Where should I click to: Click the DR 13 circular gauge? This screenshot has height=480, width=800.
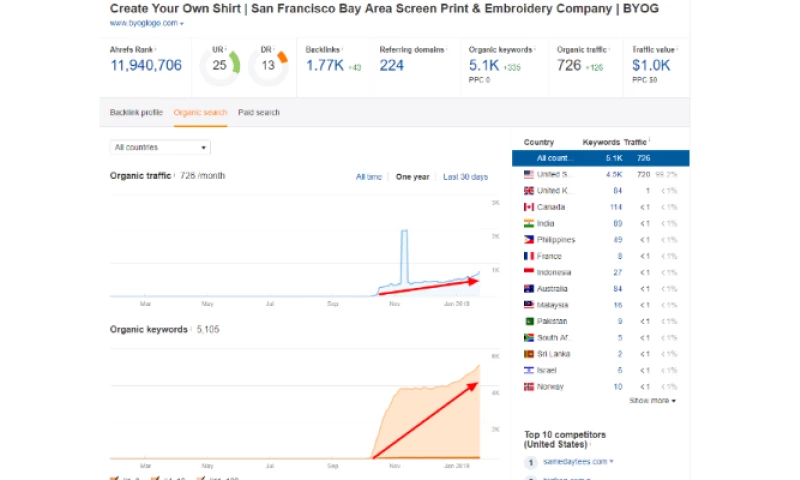coord(268,66)
